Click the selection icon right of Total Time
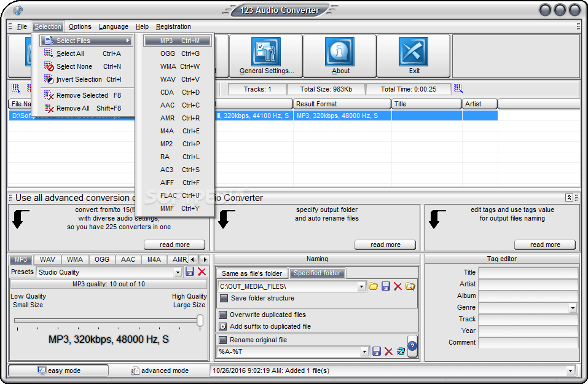Screen dimensions: 588x384 [458, 89]
